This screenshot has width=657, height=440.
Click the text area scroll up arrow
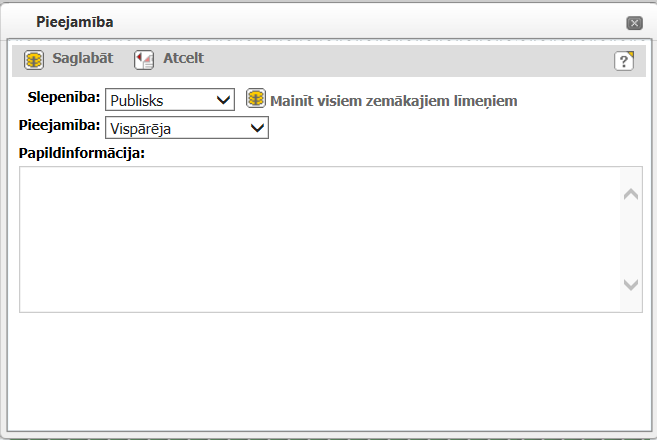(x=630, y=194)
